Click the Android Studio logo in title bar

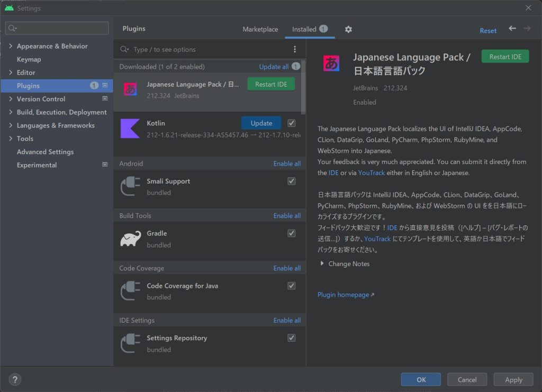(10, 7)
